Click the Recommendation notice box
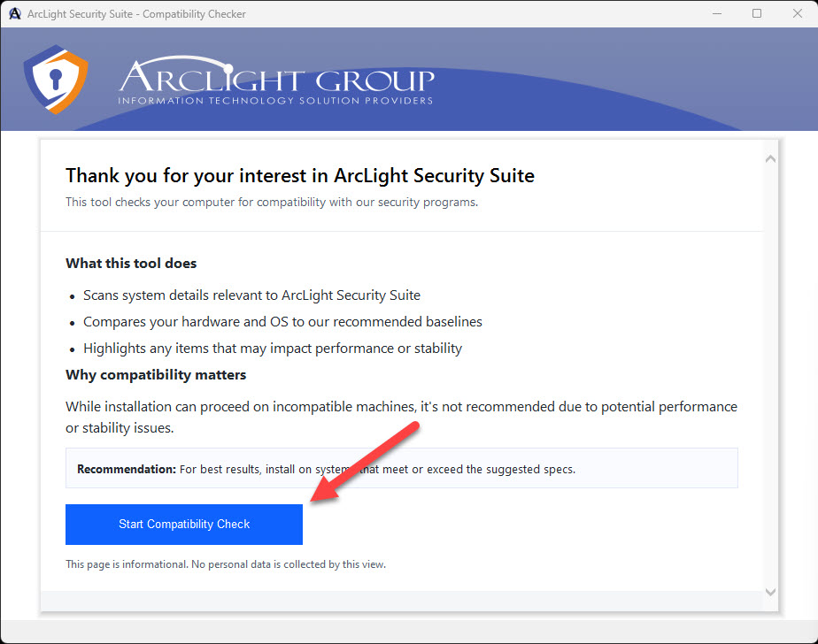Image resolution: width=818 pixels, height=644 pixels. [401, 469]
